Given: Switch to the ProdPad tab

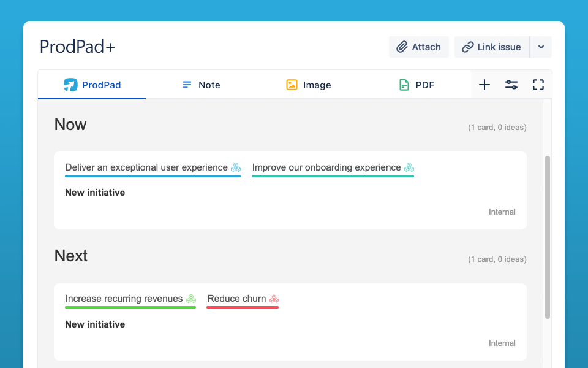Looking at the screenshot, I should click(92, 85).
